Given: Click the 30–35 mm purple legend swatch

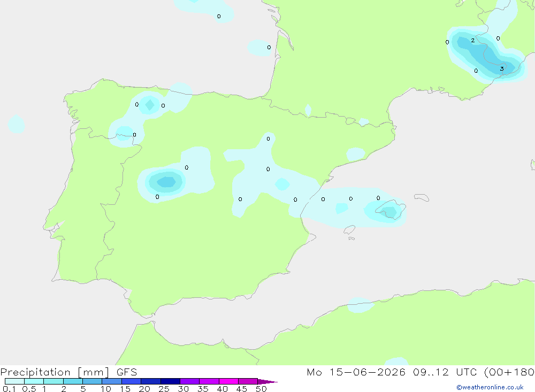Looking at the screenshot, I should click(x=190, y=381).
